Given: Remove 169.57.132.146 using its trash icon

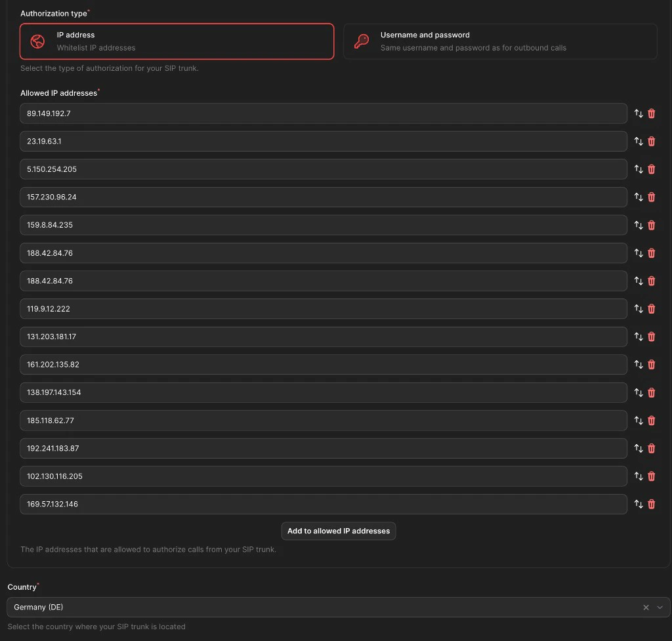Looking at the screenshot, I should click(x=651, y=504).
